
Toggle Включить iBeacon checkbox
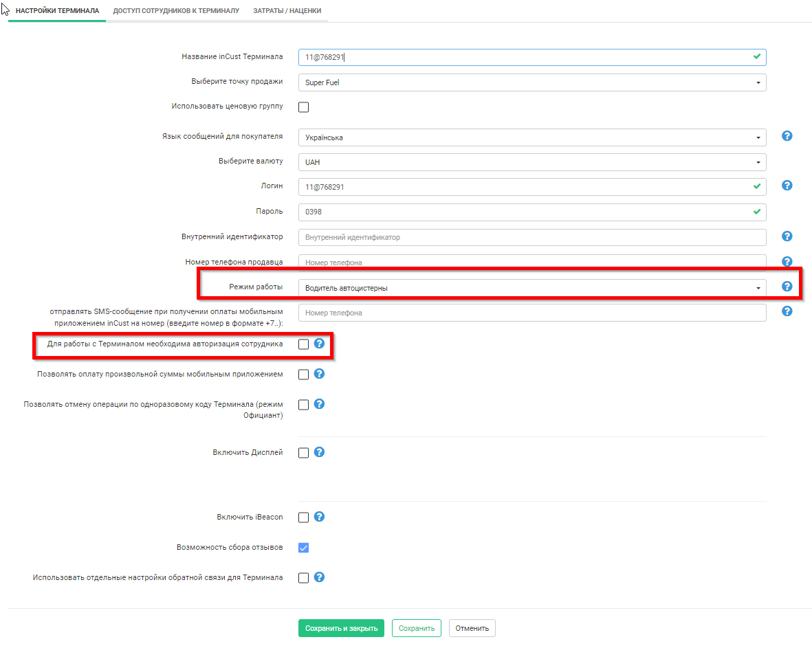tap(304, 517)
